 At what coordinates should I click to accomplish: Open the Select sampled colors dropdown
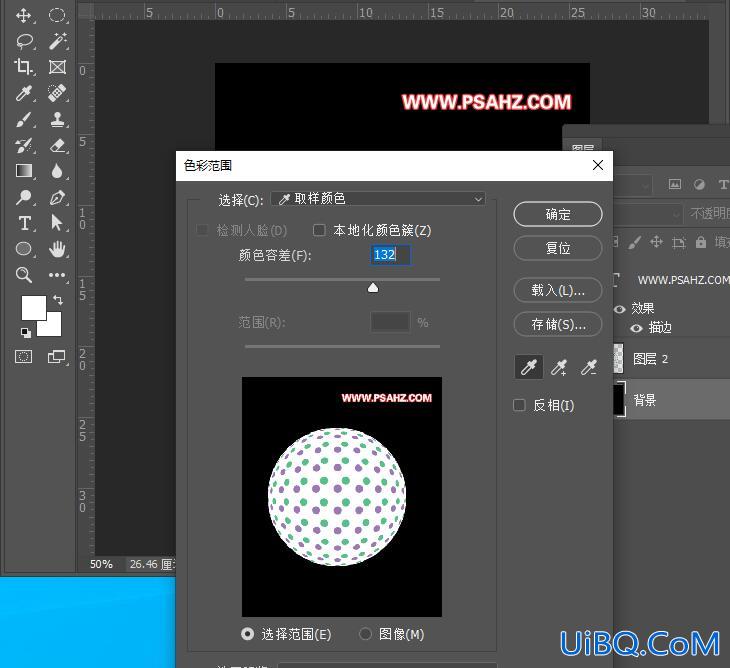coord(378,199)
